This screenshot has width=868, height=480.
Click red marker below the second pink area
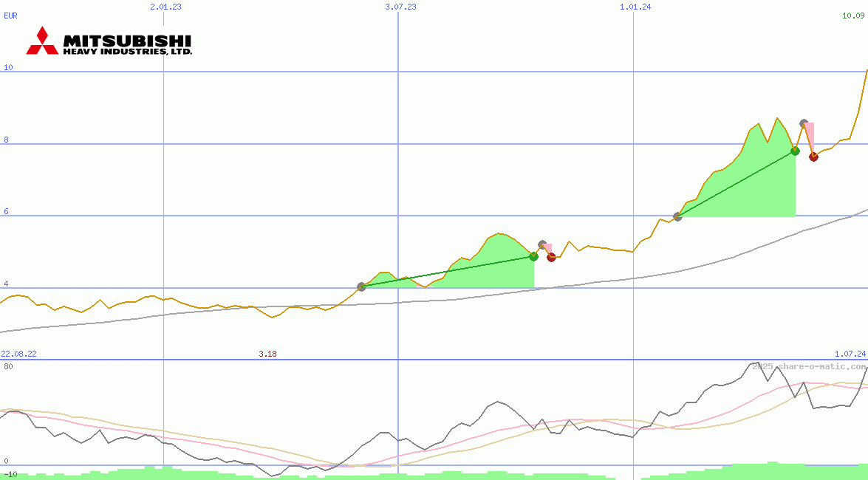[813, 157]
